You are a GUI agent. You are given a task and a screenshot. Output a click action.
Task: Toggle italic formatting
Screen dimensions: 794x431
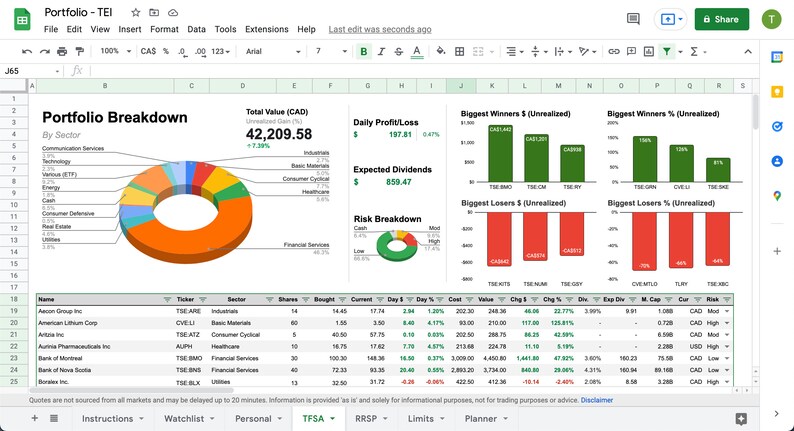point(381,51)
